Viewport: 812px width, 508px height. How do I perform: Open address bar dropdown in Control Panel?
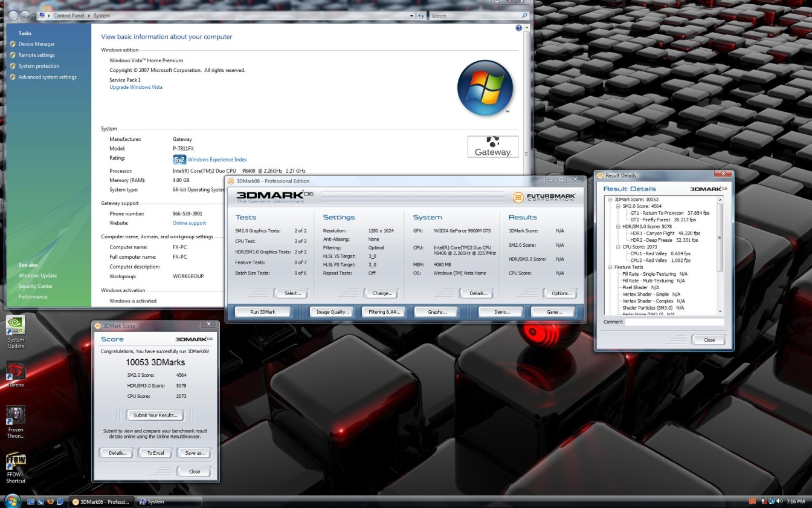click(x=412, y=16)
